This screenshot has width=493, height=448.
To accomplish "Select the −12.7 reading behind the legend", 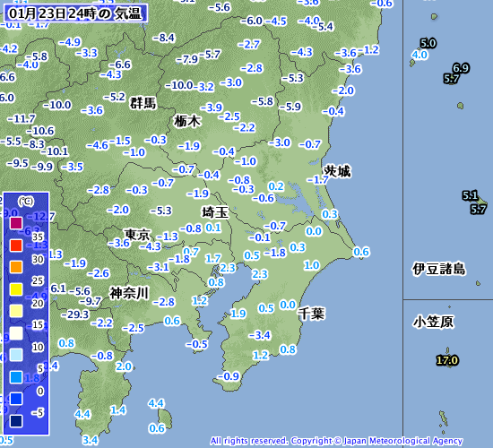I will [x=41, y=216].
